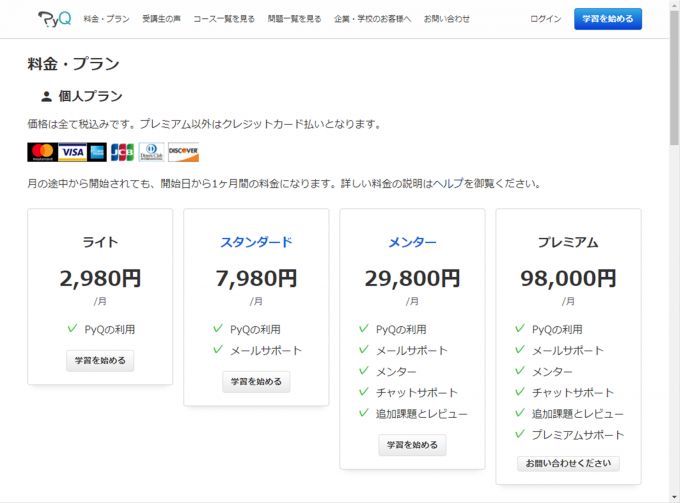Viewport: 680px width, 503px height.
Task: Click checkmark beside メンター 追加課題とレビュー
Action: coord(364,413)
